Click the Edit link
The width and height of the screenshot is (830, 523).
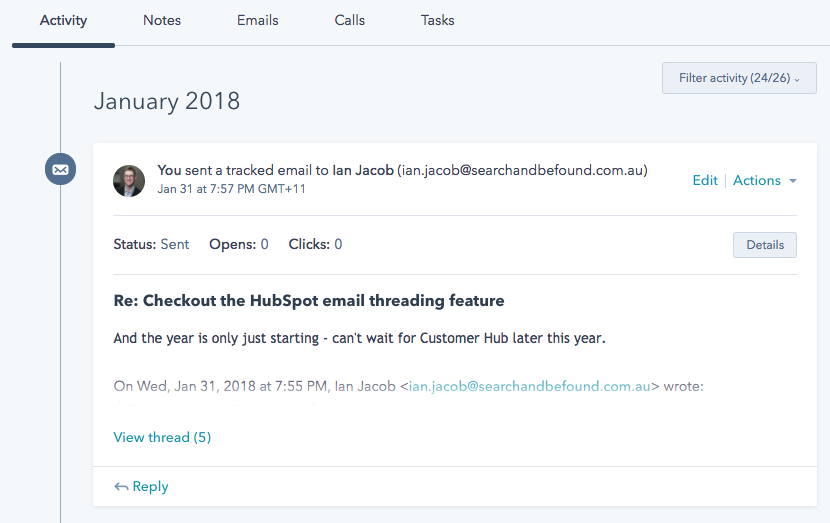click(x=705, y=181)
